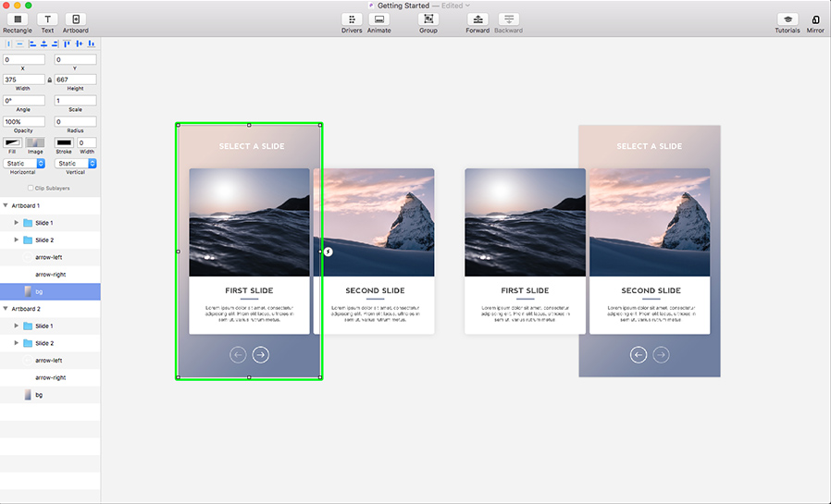Select arrow-right layer in Artboard 2
The image size is (831, 504).
(50, 377)
